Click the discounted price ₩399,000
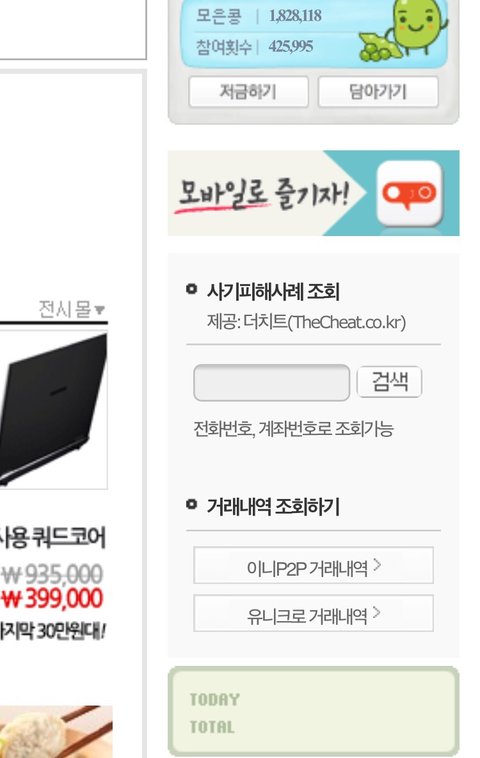 point(52,598)
